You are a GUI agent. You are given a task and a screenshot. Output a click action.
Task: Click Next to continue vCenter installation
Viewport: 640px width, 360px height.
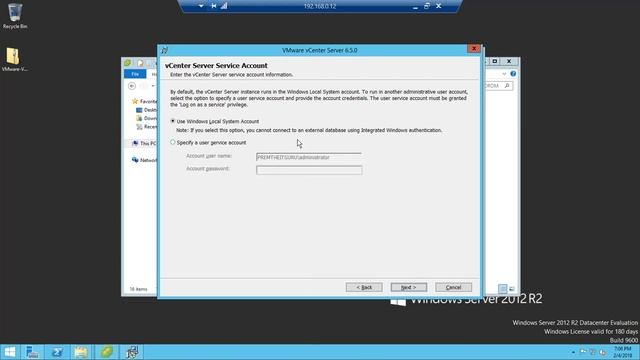pyautogui.click(x=409, y=287)
